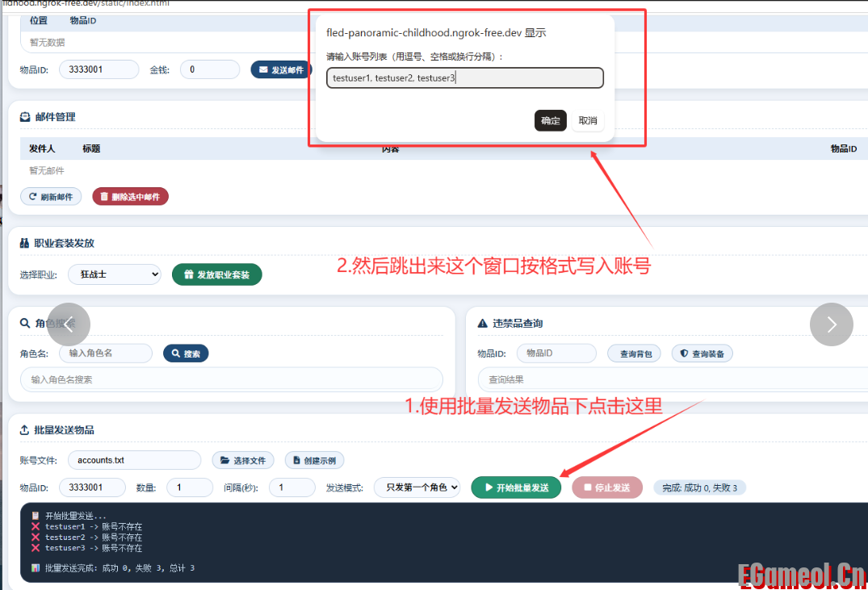This screenshot has height=590, width=868.
Task: Click the 批量发送物品 upload icon
Action: [x=24, y=430]
